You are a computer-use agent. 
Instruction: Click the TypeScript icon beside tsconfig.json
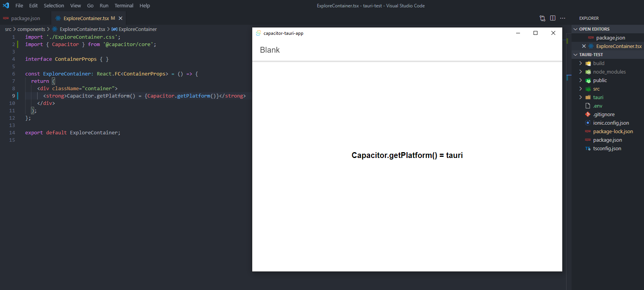point(588,149)
